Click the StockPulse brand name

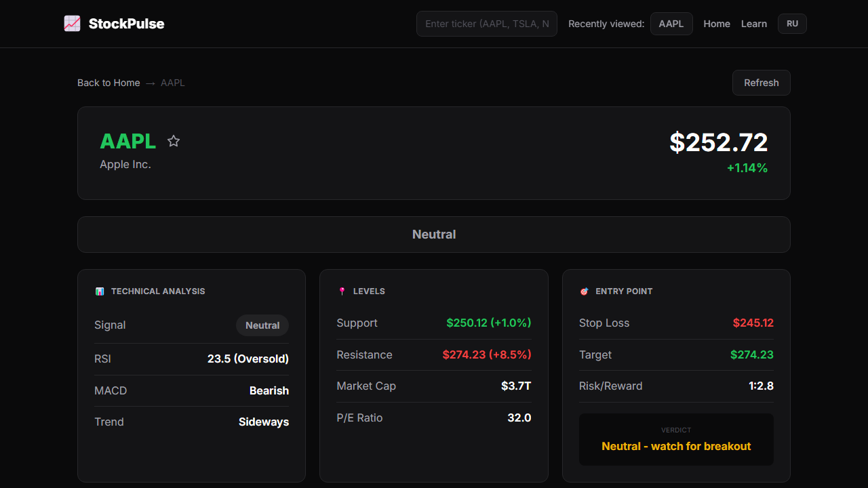(126, 24)
